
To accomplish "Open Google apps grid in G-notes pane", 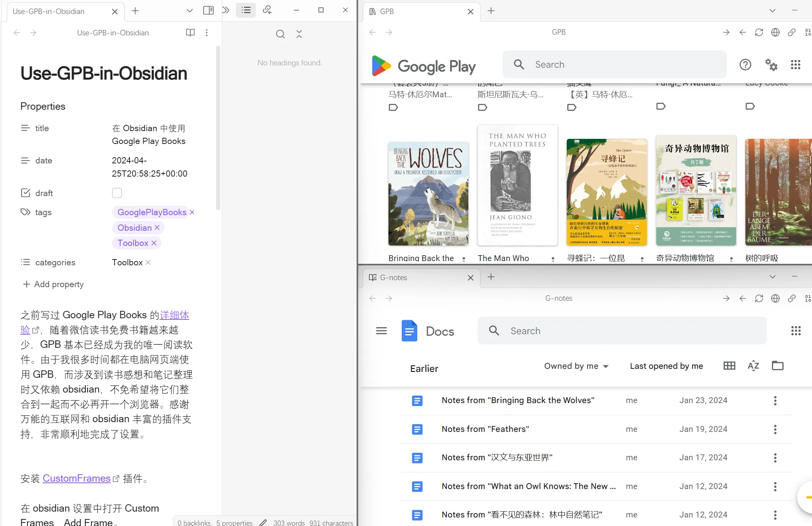I will [796, 331].
